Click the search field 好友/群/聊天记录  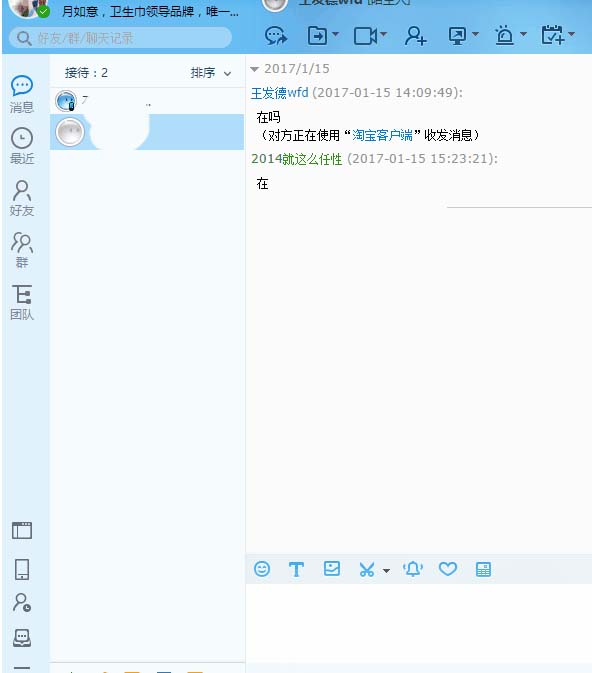coord(120,39)
